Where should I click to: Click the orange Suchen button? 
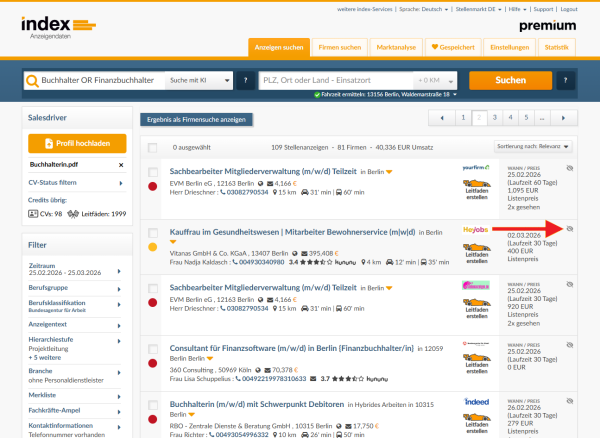tap(510, 80)
